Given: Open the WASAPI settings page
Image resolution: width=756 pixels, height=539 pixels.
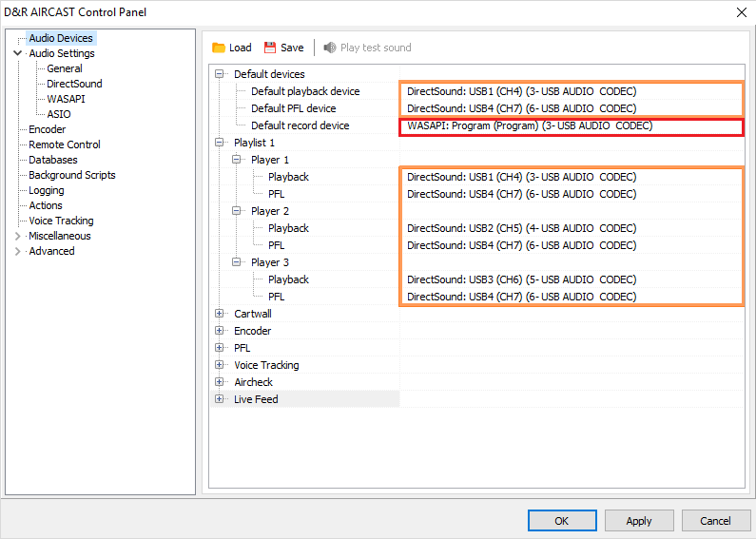Looking at the screenshot, I should point(65,99).
